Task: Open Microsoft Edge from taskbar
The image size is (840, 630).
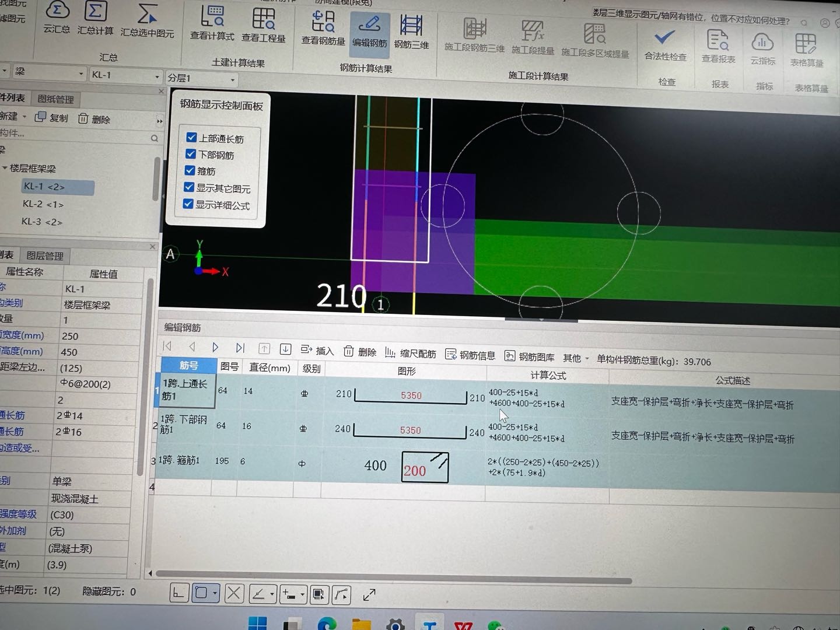Action: 327,624
